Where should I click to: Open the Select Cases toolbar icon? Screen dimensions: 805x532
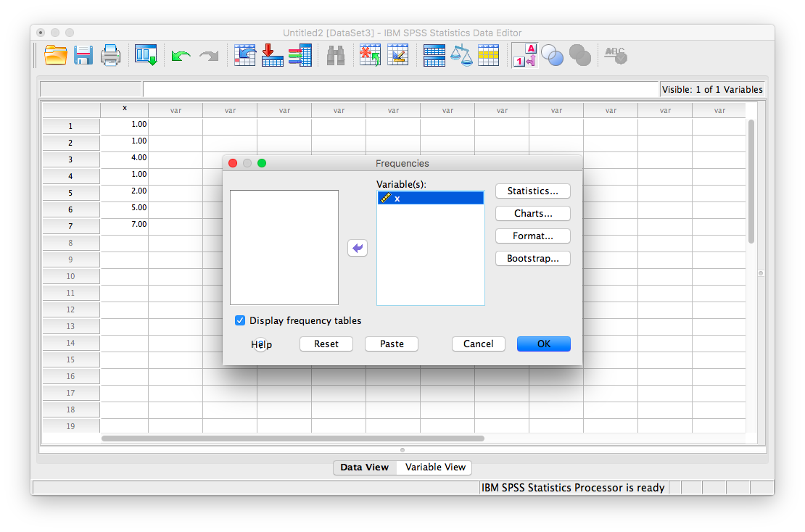point(488,55)
